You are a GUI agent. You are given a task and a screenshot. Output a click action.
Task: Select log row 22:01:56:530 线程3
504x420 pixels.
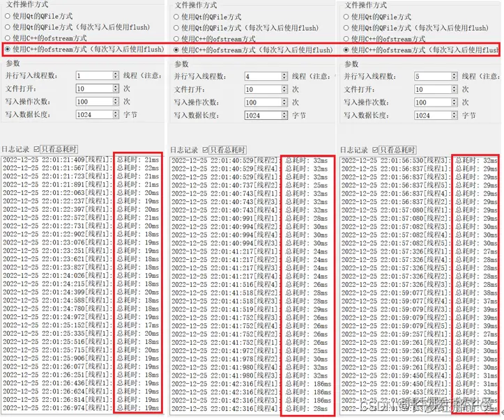click(420, 161)
